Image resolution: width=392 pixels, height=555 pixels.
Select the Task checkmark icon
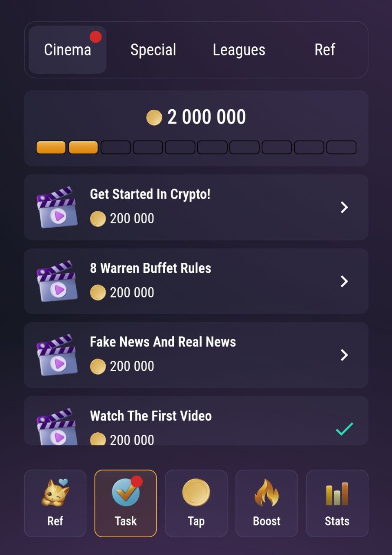126,492
